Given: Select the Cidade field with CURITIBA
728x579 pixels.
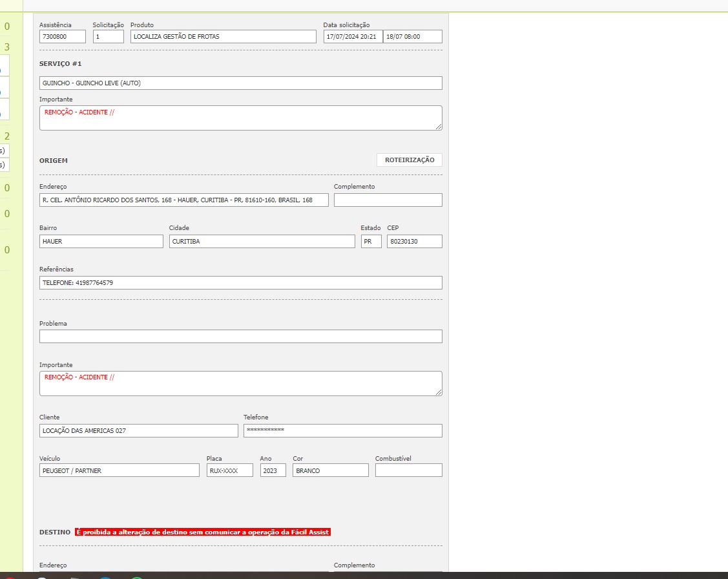Looking at the screenshot, I should click(262, 242).
